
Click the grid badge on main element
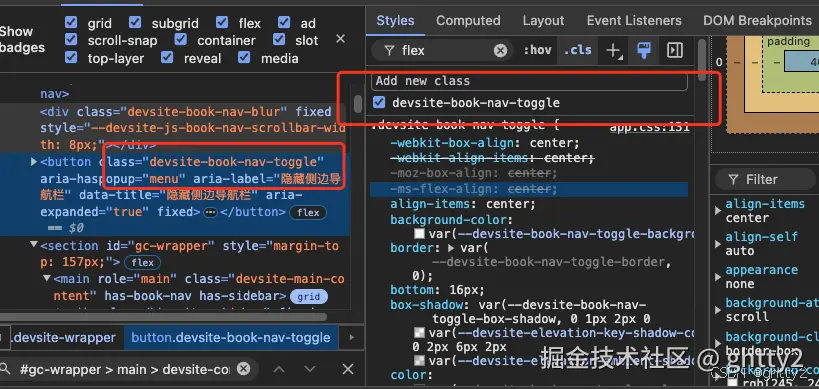coord(309,297)
